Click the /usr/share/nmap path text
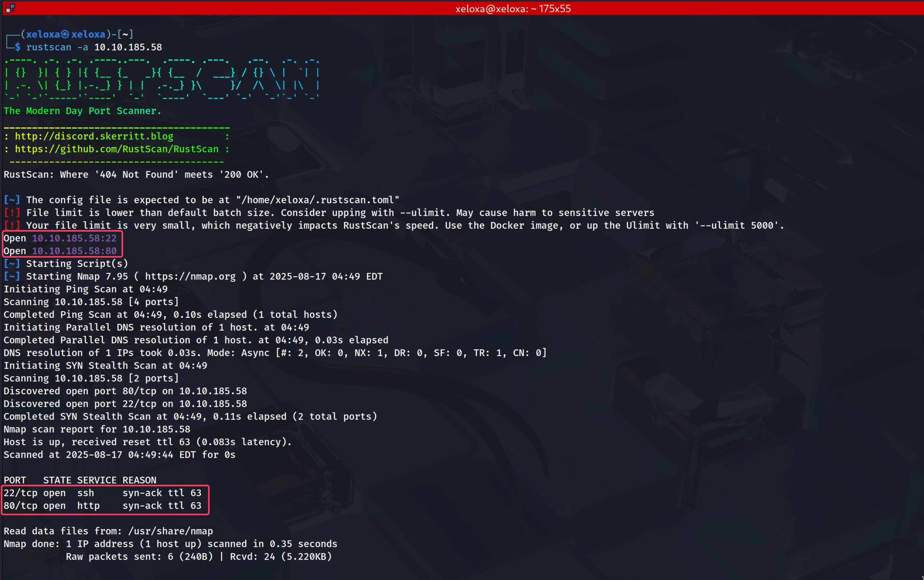The width and height of the screenshot is (924, 580). click(x=170, y=531)
